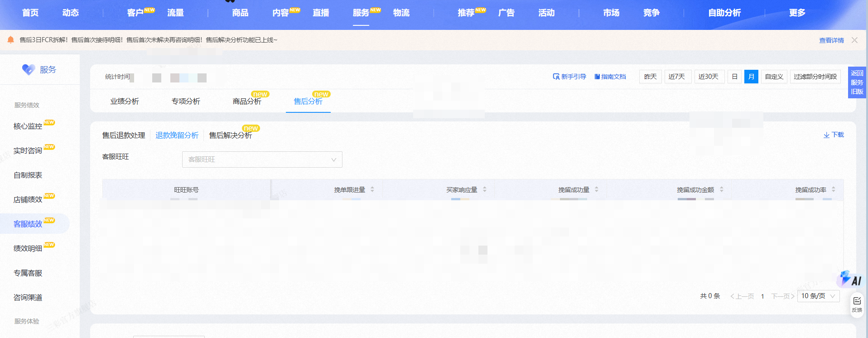This screenshot has height=338, width=868.
Task: Open 推荐 in top navigation
Action: tap(466, 13)
